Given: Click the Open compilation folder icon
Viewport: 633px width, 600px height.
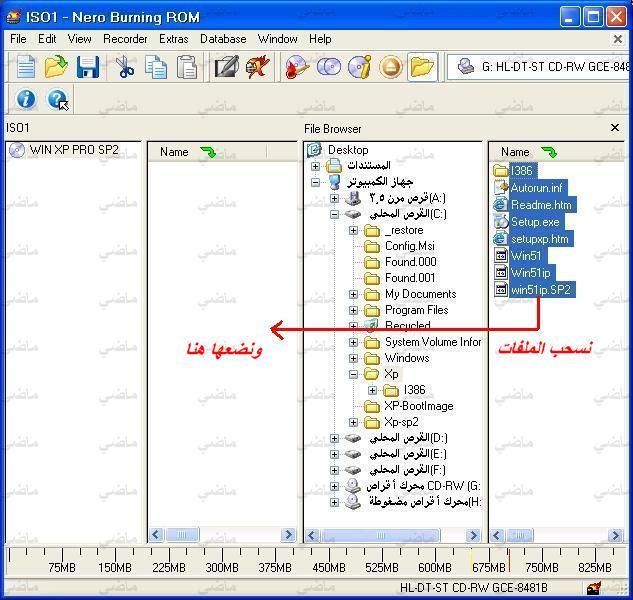Looking at the screenshot, I should click(56, 67).
